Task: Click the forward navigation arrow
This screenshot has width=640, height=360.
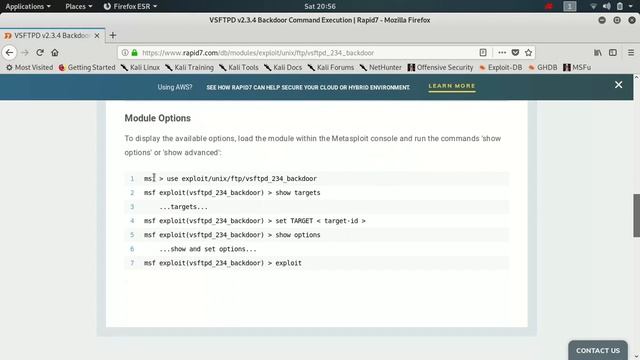Action: [x=24, y=53]
